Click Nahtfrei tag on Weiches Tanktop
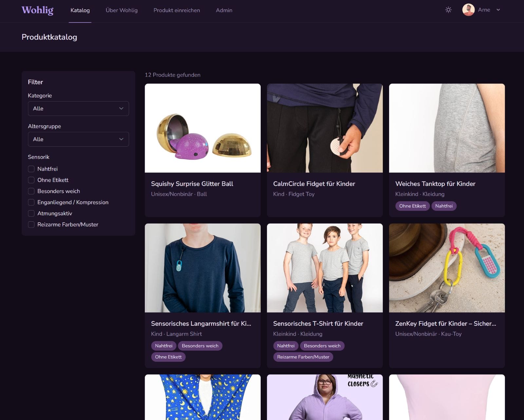Viewport: 524px width, 420px height. point(444,206)
